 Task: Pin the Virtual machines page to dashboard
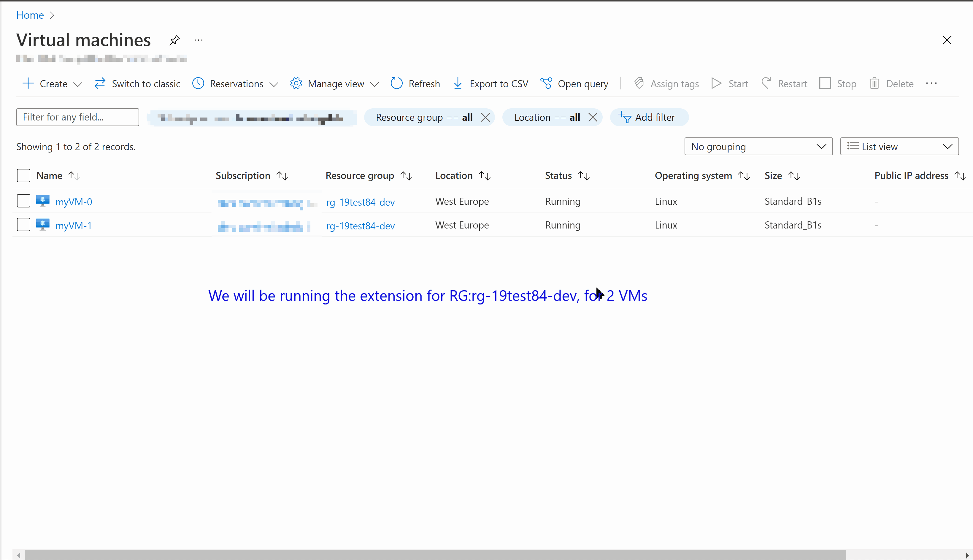pyautogui.click(x=174, y=39)
